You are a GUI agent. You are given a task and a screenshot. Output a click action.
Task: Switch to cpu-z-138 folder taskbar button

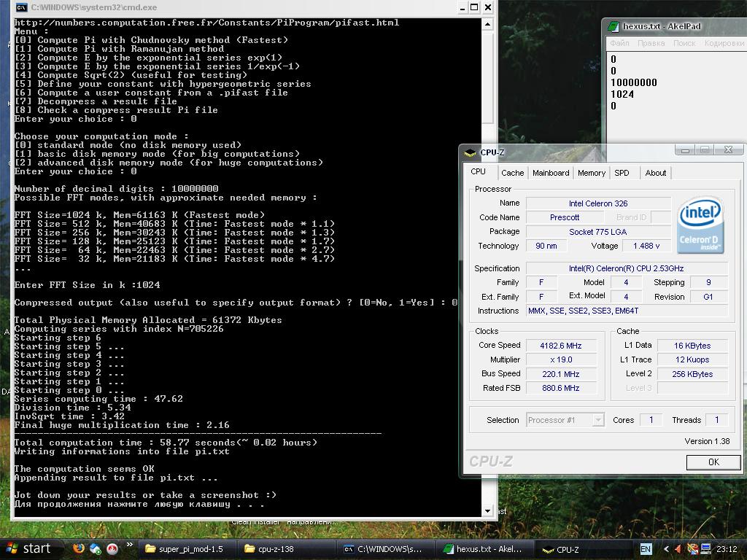(x=286, y=549)
